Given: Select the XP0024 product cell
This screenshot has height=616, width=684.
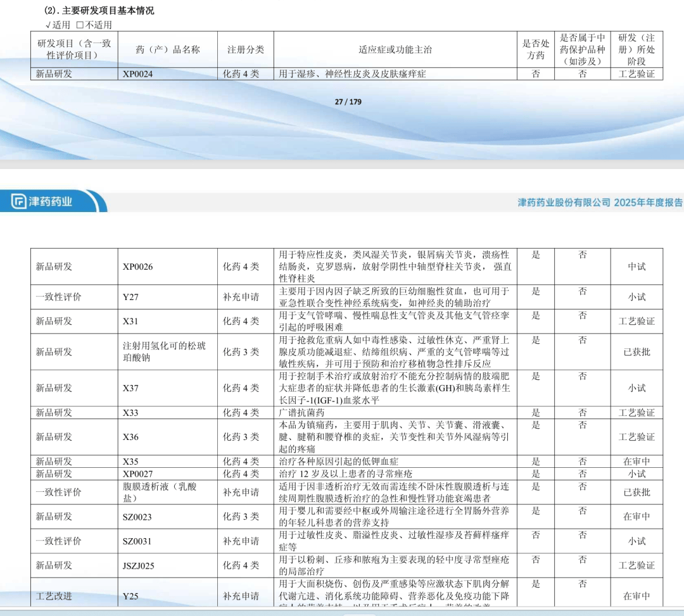Looking at the screenshot, I should 167,73.
